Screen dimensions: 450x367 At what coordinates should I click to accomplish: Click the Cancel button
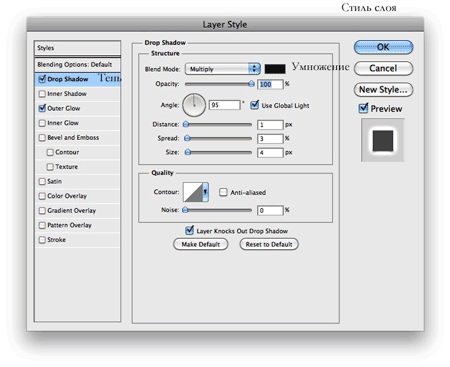click(x=383, y=68)
